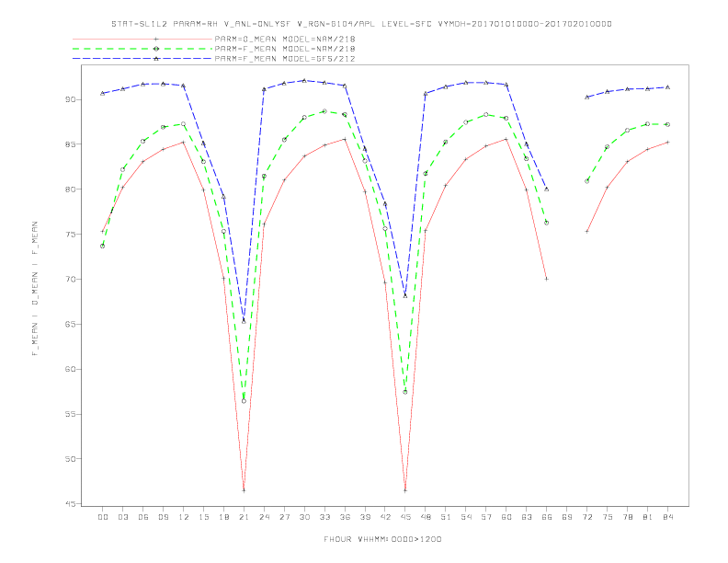Click the green dashed legend line sample
This screenshot has height=563, width=728.
[142, 49]
